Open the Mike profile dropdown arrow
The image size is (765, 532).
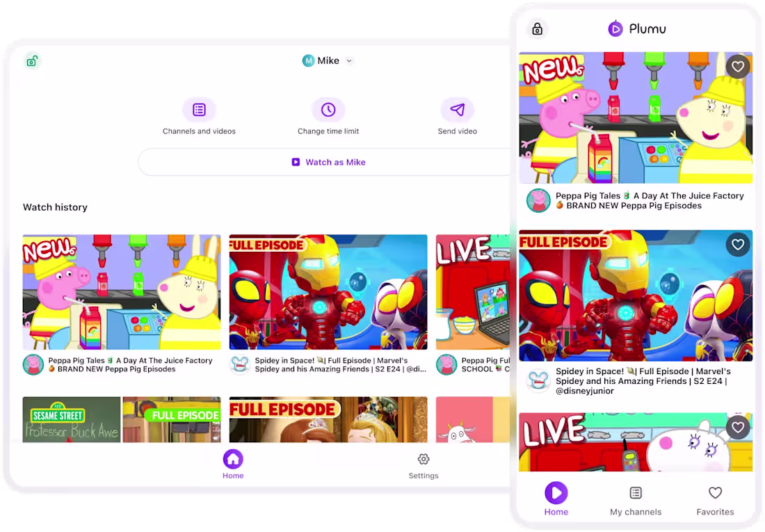[349, 61]
